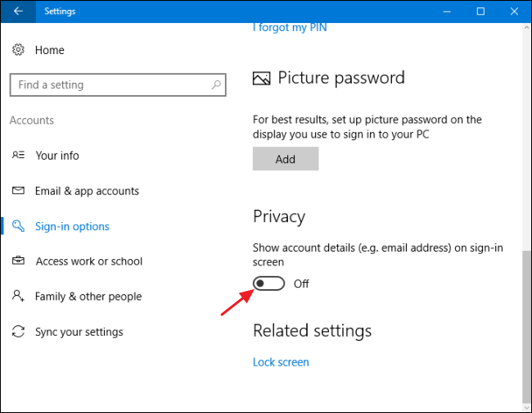Go to Family & other people

[x=88, y=297]
